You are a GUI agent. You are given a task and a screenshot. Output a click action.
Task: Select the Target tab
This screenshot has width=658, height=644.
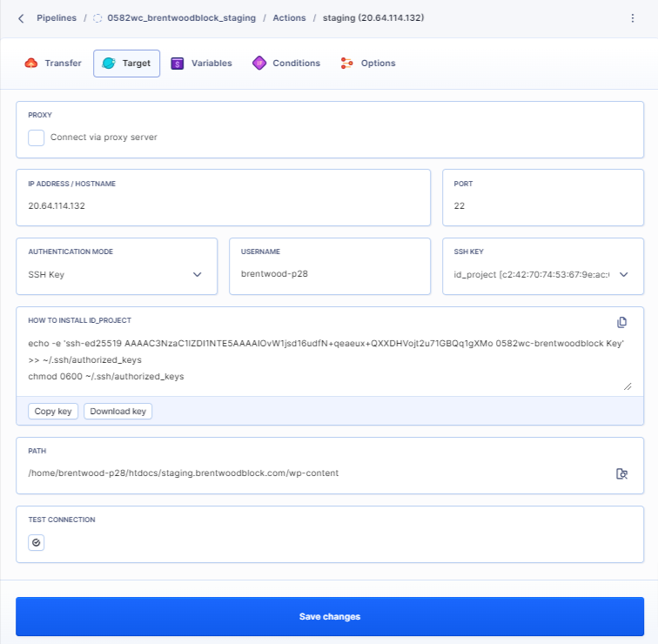pos(127,64)
